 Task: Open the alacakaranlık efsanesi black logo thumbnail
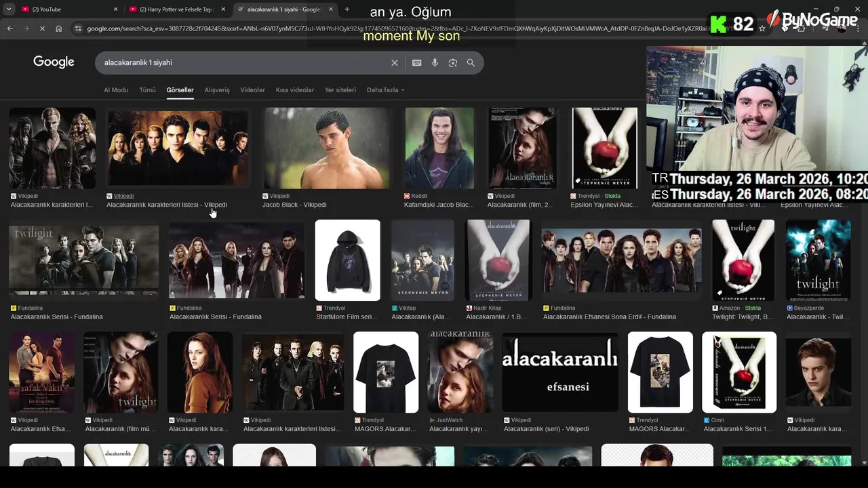click(x=560, y=372)
